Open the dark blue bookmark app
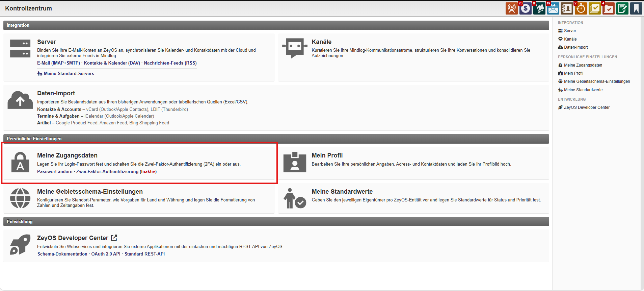Image resolution: width=644 pixels, height=291 pixels. click(636, 8)
